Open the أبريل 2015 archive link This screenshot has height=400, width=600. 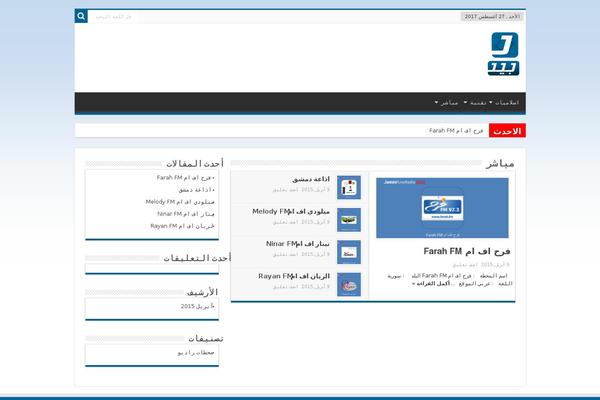click(197, 307)
